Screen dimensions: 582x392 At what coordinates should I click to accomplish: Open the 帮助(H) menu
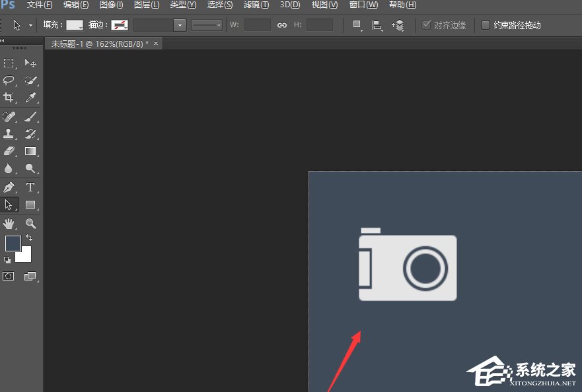coord(403,5)
